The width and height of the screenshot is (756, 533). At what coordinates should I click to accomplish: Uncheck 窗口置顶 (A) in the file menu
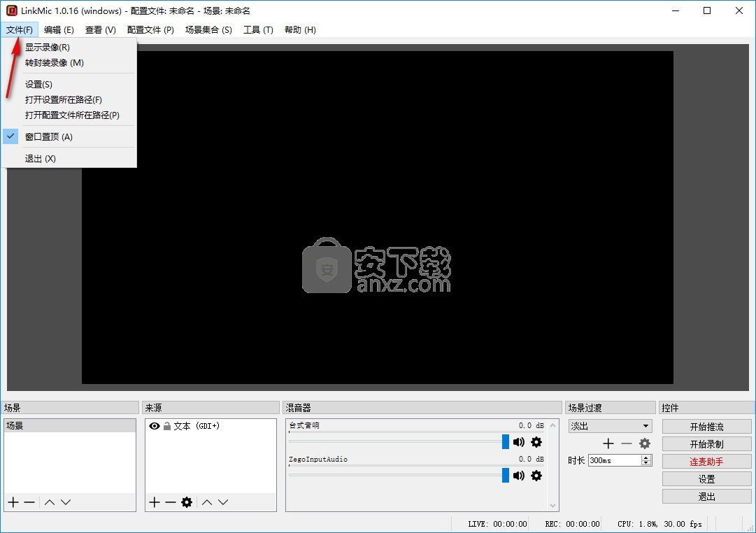pos(48,137)
